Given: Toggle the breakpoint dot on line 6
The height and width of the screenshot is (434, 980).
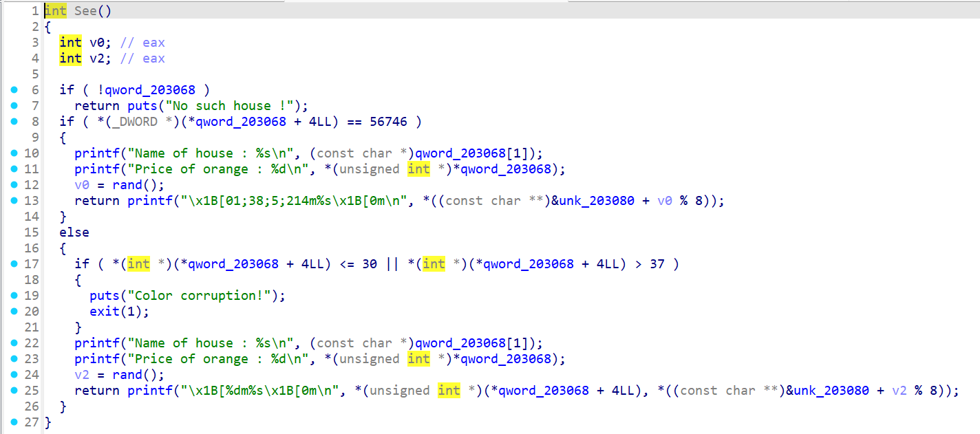Looking at the screenshot, I should click(x=14, y=90).
